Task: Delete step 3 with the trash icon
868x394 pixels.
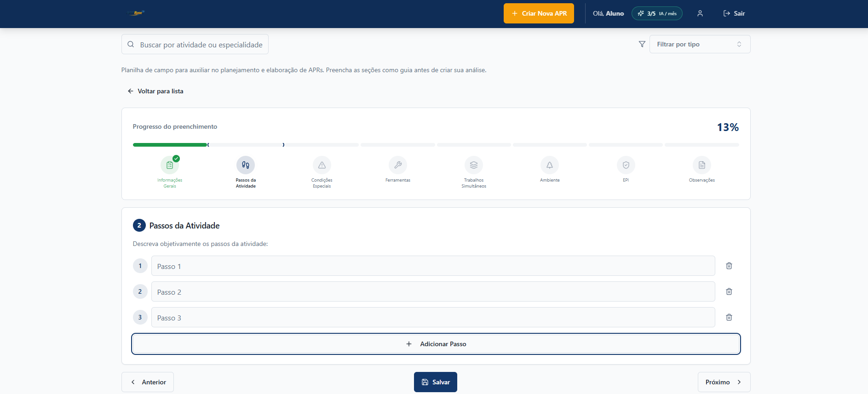Action: click(x=729, y=317)
